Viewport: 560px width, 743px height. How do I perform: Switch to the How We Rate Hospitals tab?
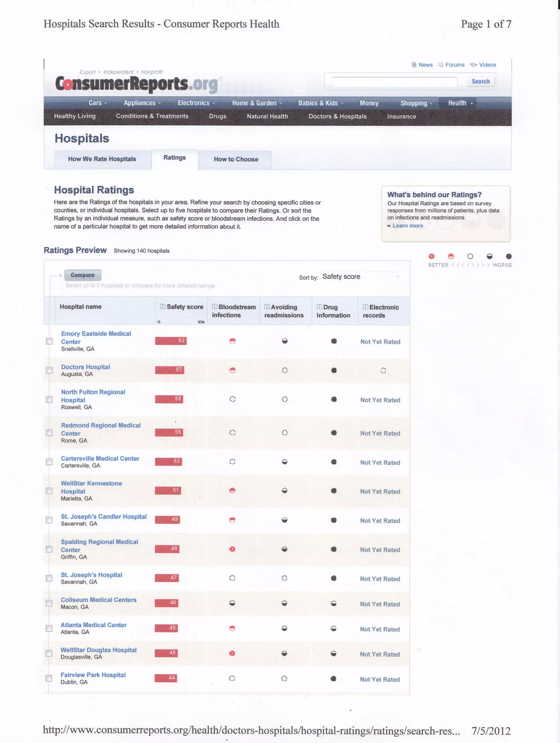[x=102, y=159]
